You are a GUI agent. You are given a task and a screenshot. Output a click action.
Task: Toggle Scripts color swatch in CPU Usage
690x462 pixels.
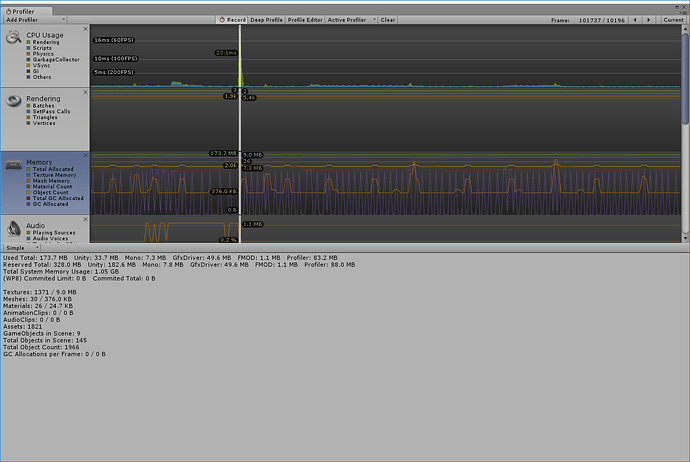tap(29, 48)
